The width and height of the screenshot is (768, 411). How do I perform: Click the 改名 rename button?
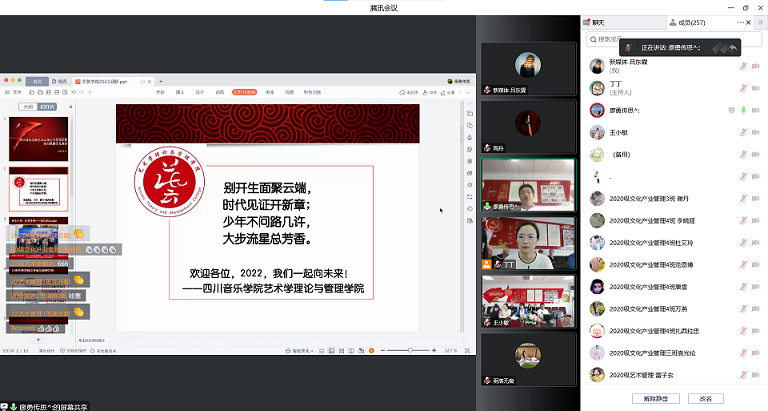pos(706,398)
